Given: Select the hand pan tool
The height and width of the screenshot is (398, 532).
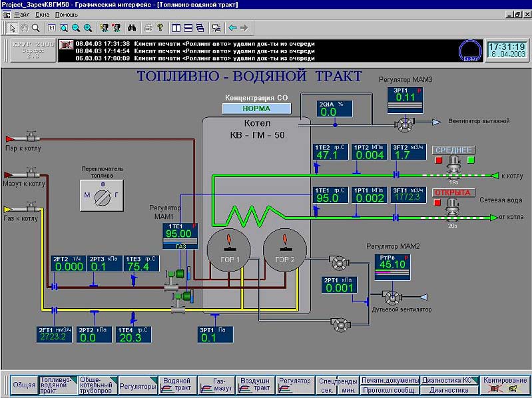Looking at the screenshot, I should (x=23, y=28).
